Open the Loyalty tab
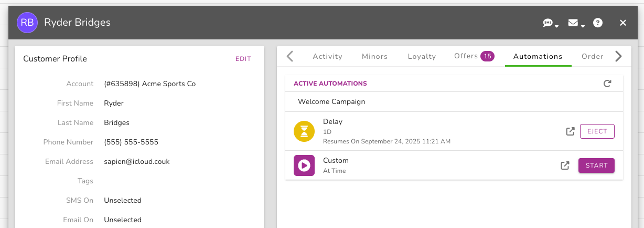The width and height of the screenshot is (644, 228). click(422, 56)
